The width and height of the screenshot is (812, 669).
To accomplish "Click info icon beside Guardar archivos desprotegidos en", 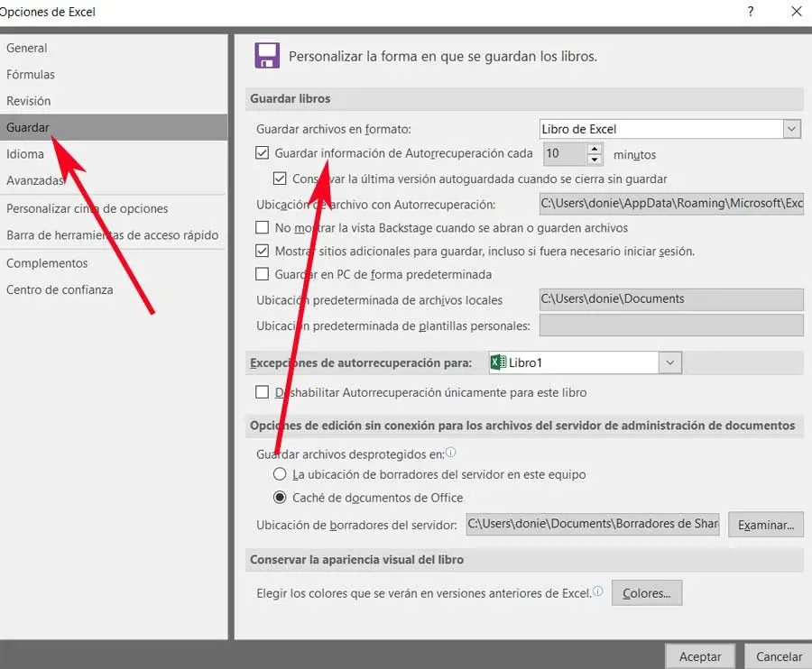I will 450,453.
